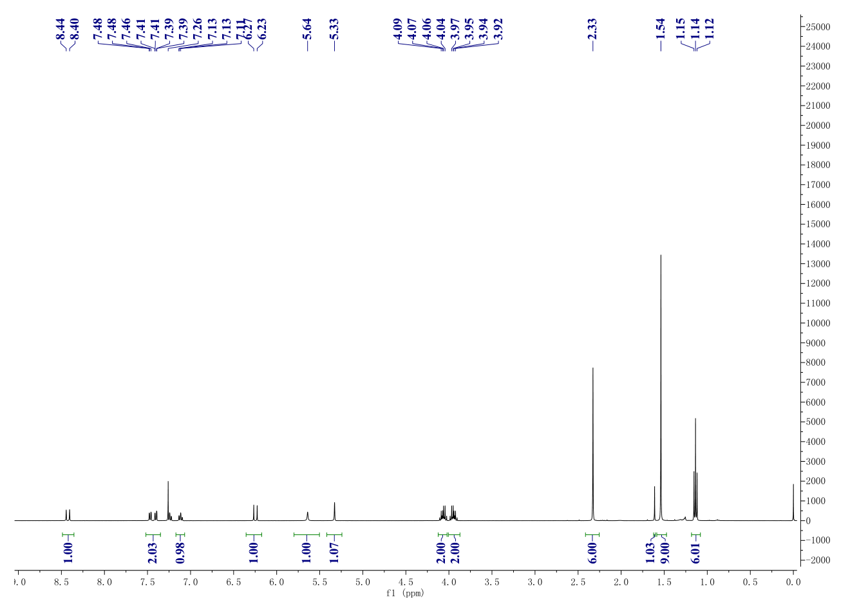Select the 0.0 x-axis tick label
868x613 pixels.
point(793,582)
